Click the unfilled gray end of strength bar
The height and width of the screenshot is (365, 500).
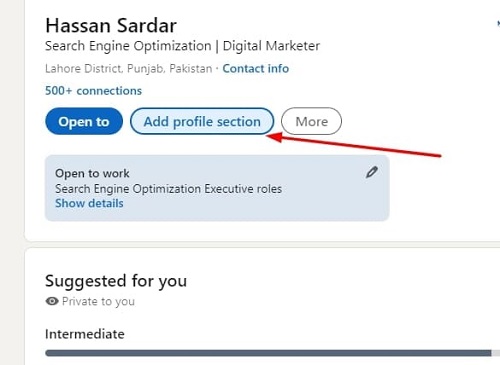[x=496, y=353]
